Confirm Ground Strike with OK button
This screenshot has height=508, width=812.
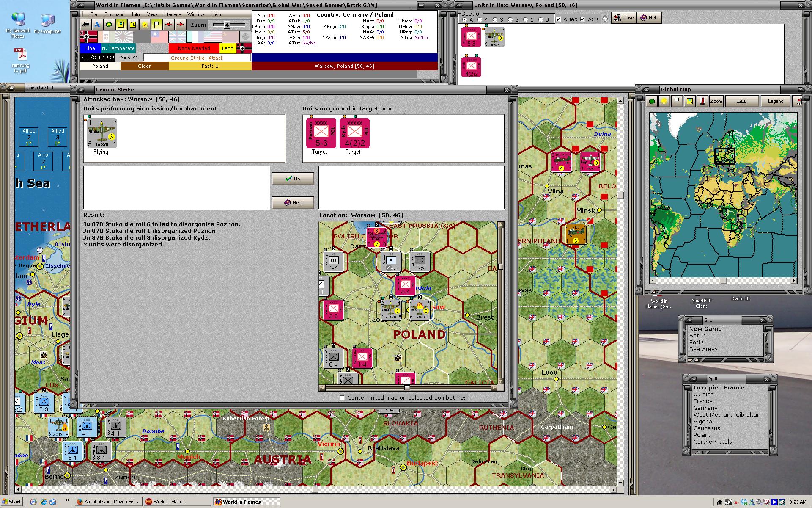click(x=293, y=179)
